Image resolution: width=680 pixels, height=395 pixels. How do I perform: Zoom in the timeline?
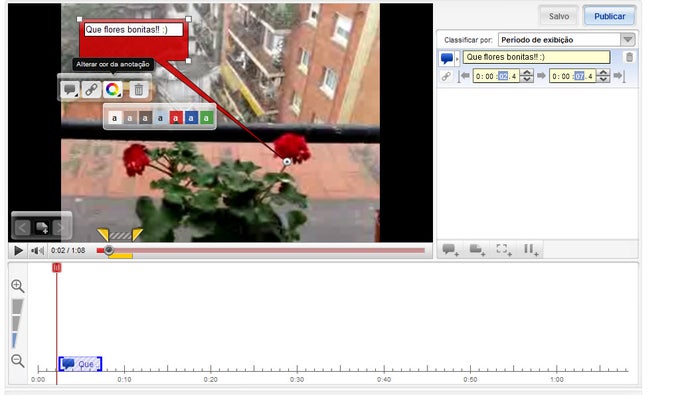(18, 286)
